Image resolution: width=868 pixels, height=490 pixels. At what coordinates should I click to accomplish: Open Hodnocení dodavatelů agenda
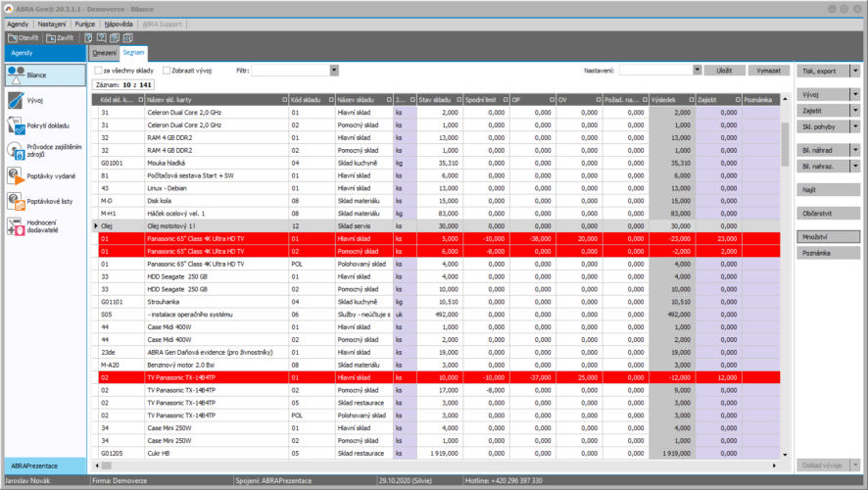[45, 226]
